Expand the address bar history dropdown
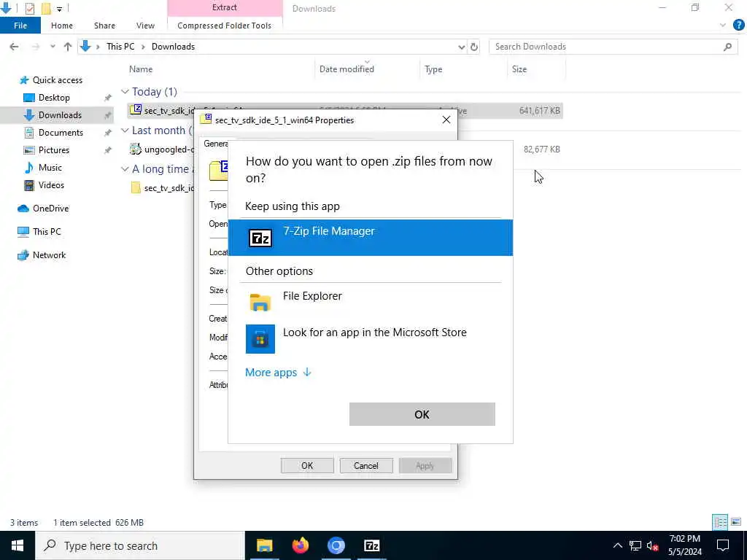The width and height of the screenshot is (747, 560). pos(461,47)
